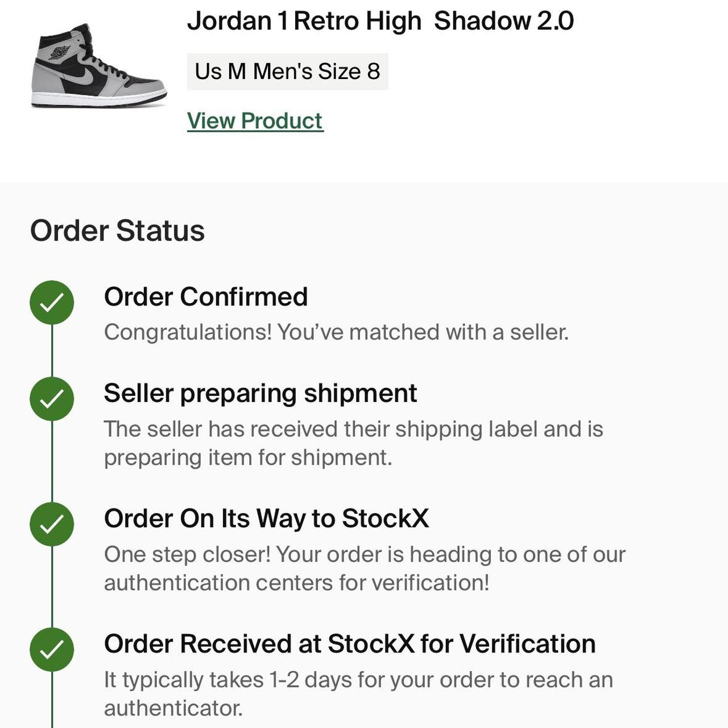This screenshot has width=728, height=728.
Task: Click the Order On Its Way checkmark icon
Action: click(x=52, y=524)
